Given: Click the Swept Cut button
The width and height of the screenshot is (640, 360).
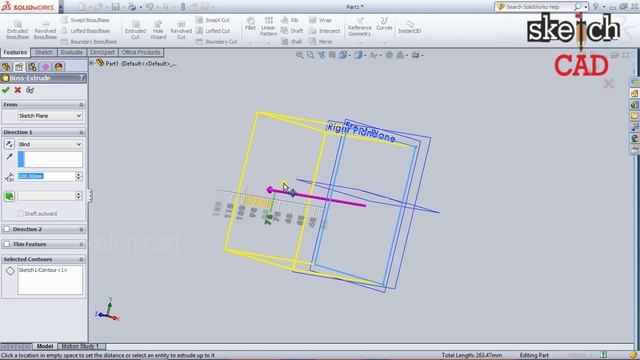Looking at the screenshot, I should 213,20.
